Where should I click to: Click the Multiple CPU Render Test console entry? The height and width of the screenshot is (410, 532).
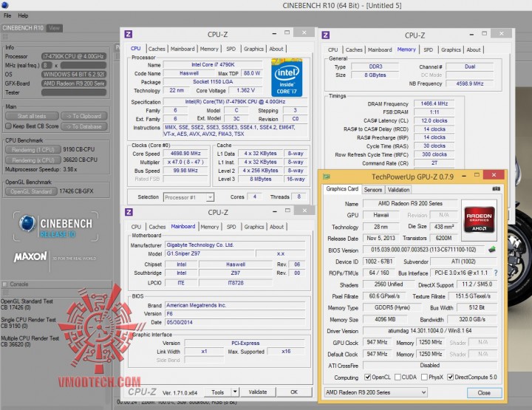tap(30, 341)
